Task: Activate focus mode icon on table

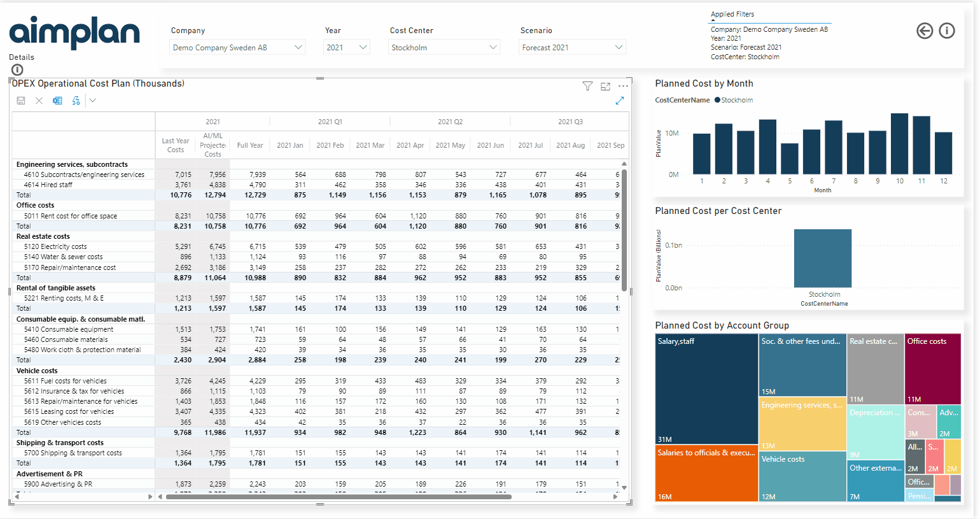Action: point(605,86)
